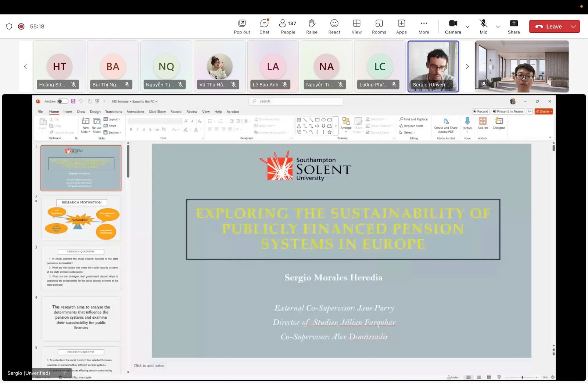Click Replace Fonts

[x=411, y=126]
